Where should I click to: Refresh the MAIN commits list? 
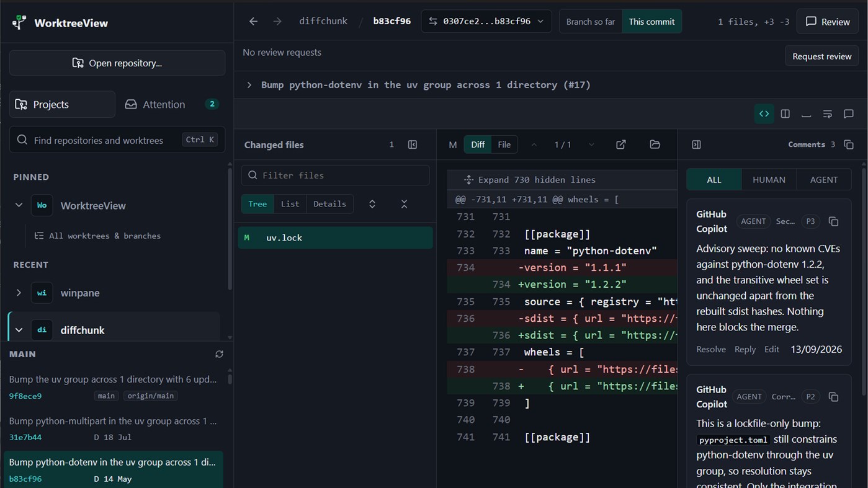click(x=219, y=354)
